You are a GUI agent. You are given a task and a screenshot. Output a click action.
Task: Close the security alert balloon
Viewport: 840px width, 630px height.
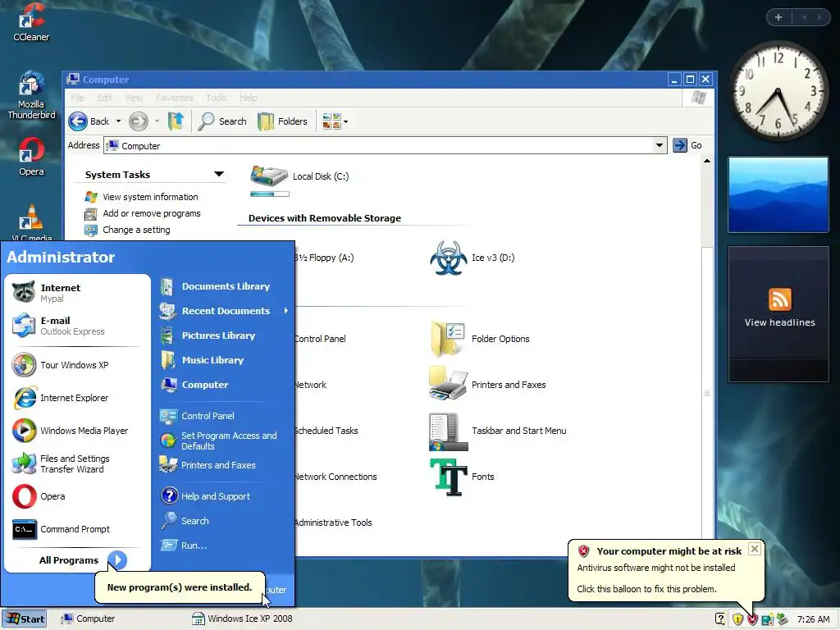pyautogui.click(x=755, y=549)
